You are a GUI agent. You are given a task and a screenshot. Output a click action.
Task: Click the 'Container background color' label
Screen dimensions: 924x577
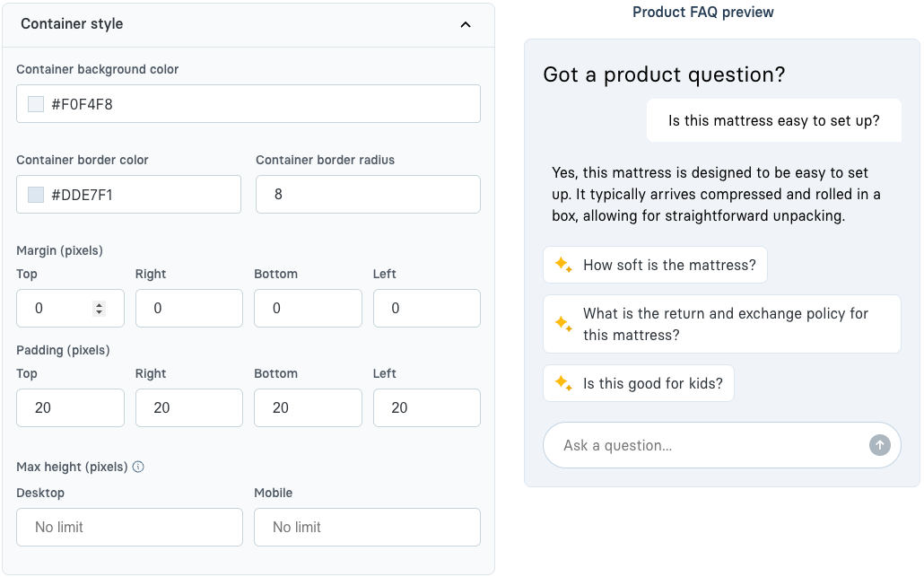(x=97, y=70)
